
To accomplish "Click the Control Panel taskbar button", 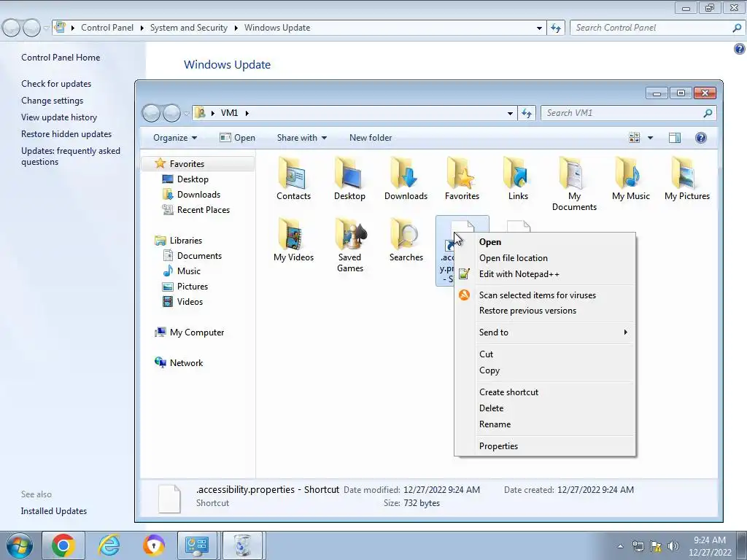I will [197, 545].
